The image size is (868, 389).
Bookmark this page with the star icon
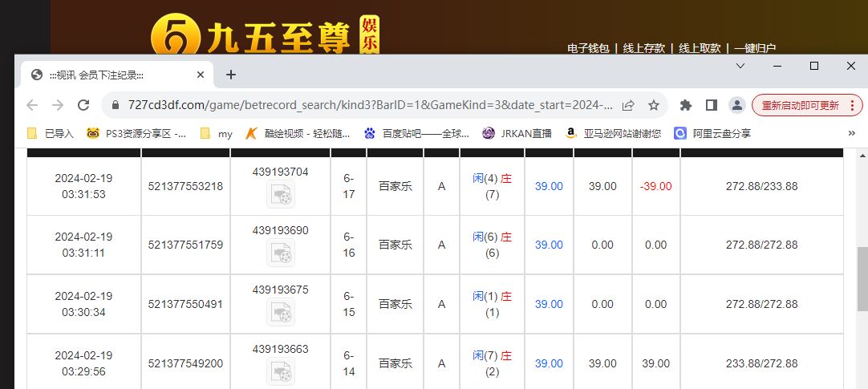click(x=654, y=105)
